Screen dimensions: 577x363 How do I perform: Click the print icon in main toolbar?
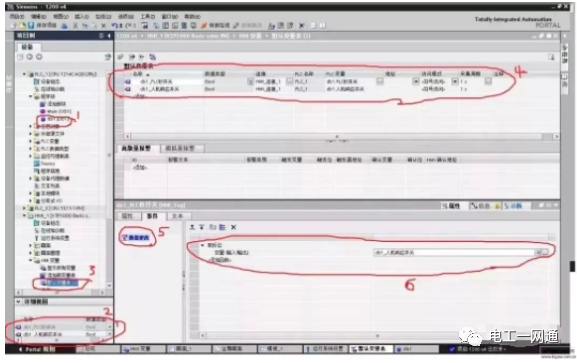click(65, 26)
